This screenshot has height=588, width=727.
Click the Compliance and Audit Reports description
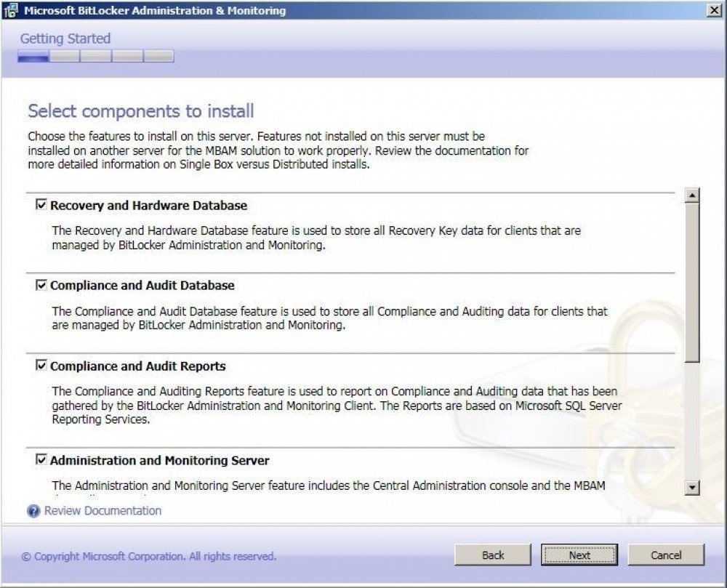coord(337,406)
